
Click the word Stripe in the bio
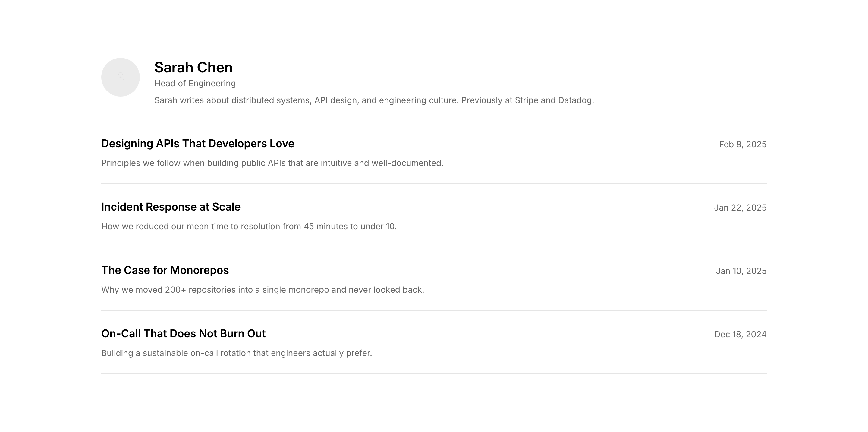pos(526,100)
